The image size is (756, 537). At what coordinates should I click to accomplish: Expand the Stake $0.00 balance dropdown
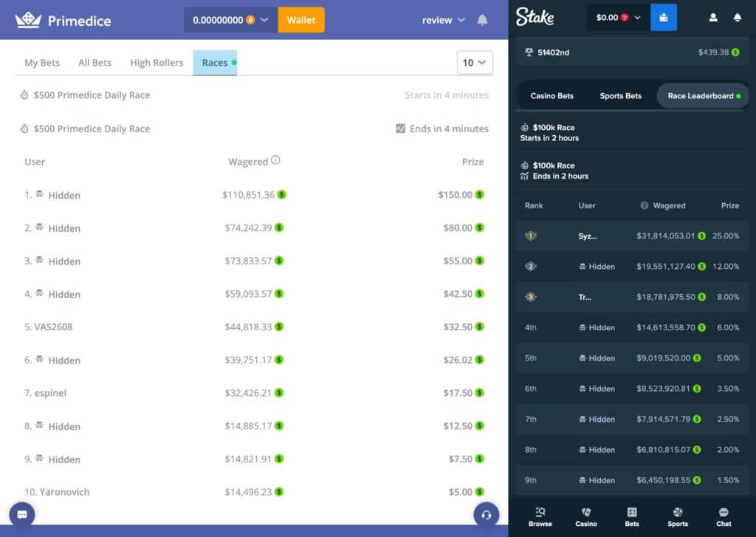point(618,18)
